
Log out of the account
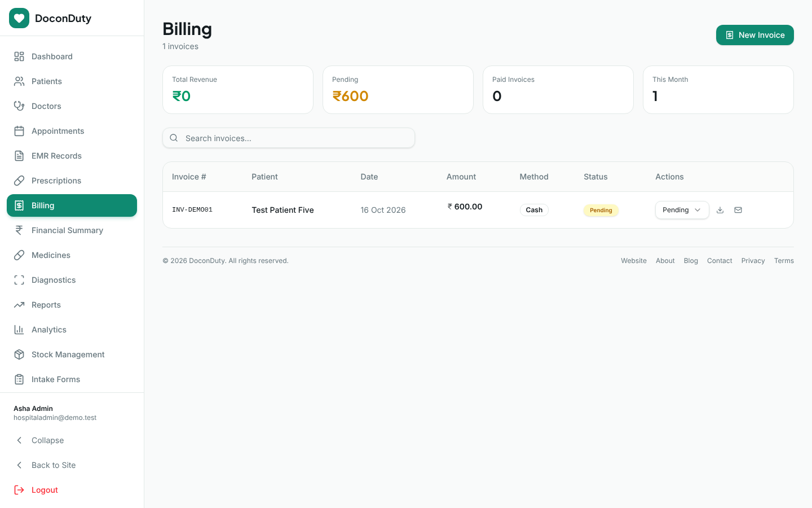click(x=72, y=490)
